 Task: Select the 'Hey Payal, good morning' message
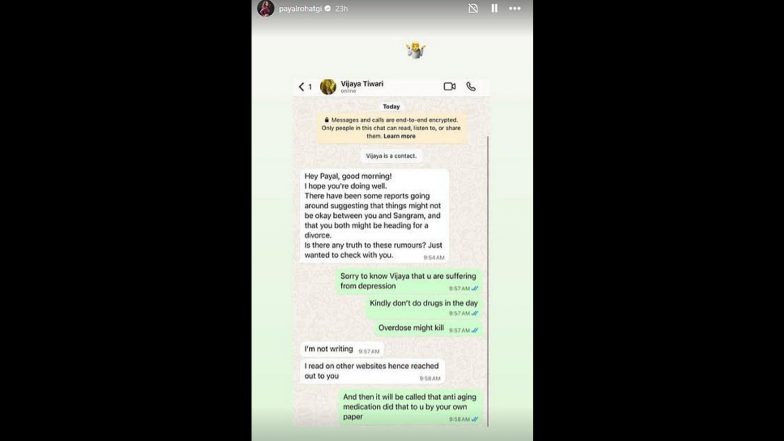[x=374, y=216]
